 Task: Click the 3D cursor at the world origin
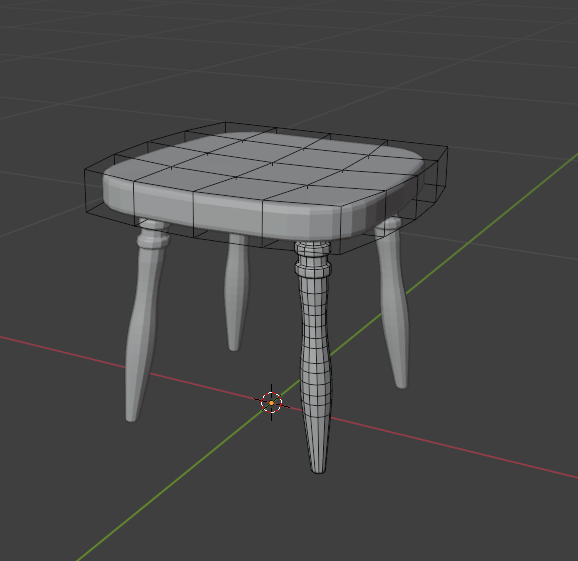click(x=272, y=403)
